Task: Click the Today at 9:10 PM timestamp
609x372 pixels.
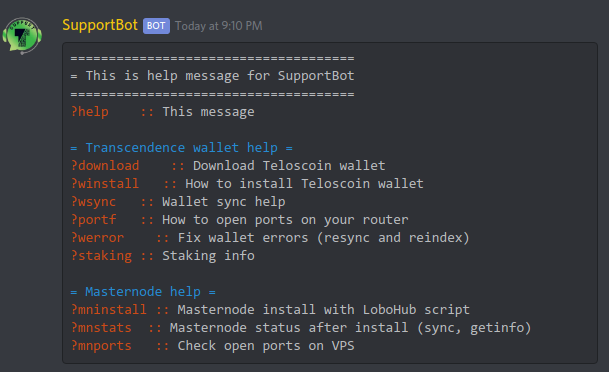Action: (x=219, y=26)
